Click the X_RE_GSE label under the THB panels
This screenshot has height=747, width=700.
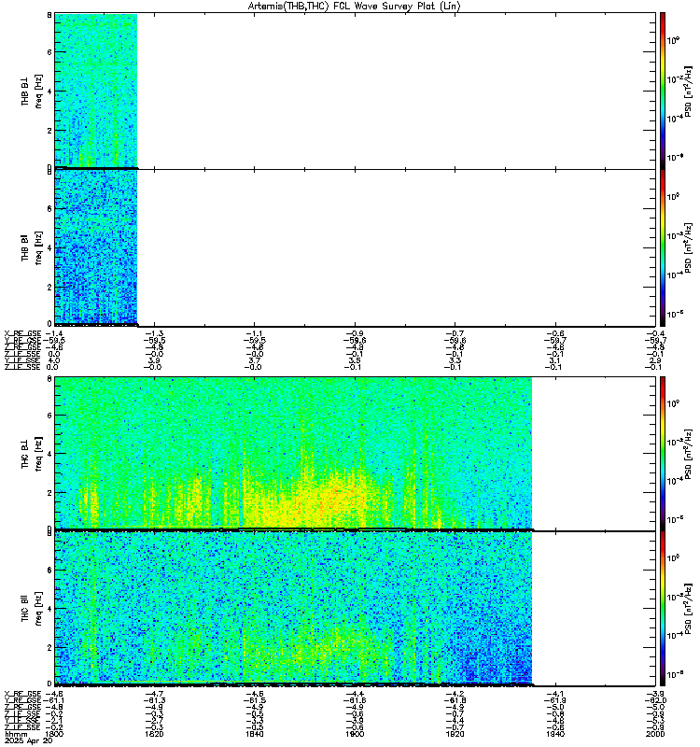pos(22,333)
